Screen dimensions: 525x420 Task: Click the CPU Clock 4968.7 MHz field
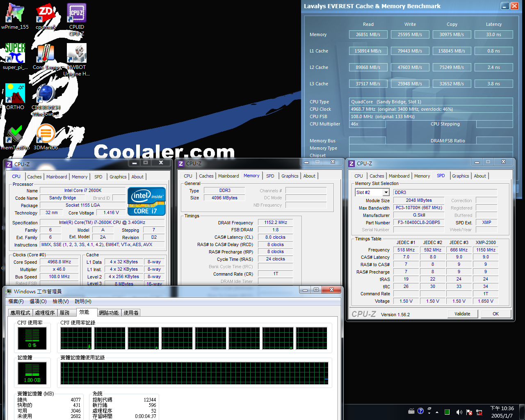tap(431, 109)
